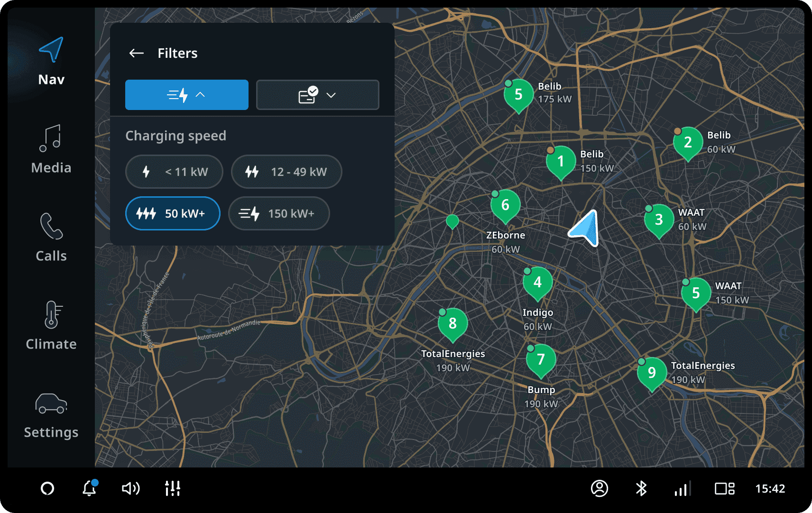The image size is (812, 513).
Task: Toggle the < 11 kW speed filter
Action: pos(174,172)
